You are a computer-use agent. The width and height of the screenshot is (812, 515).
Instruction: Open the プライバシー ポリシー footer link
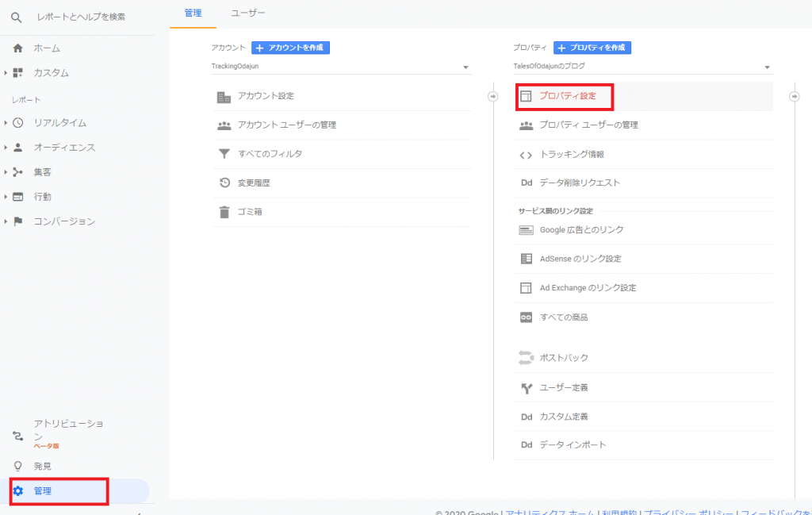click(x=688, y=513)
